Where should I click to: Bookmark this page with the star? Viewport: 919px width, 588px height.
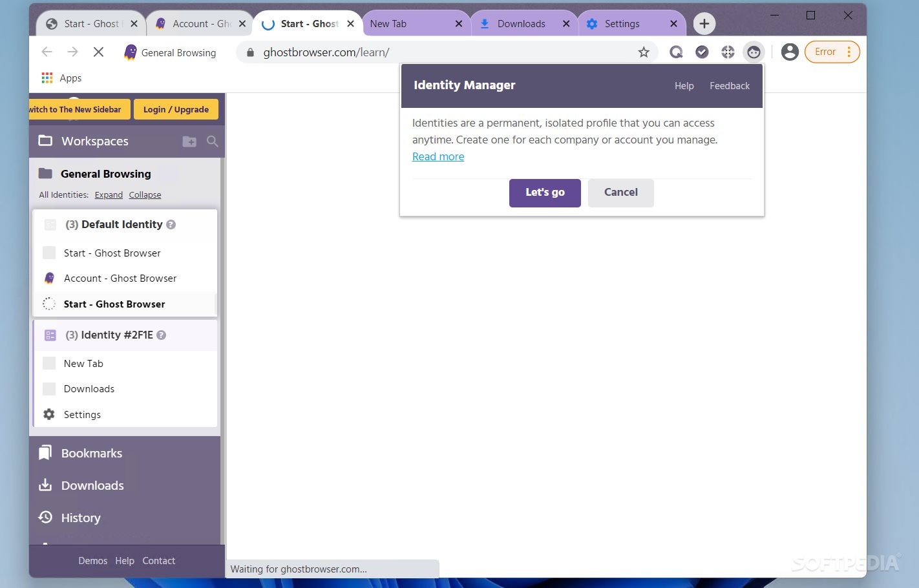click(x=644, y=52)
